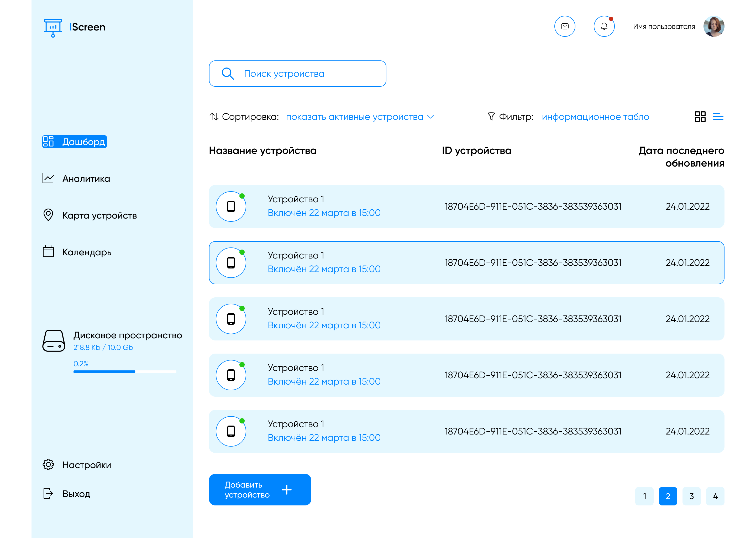The height and width of the screenshot is (538, 756).
Task: Click the Поиск устройства search field
Action: click(297, 74)
